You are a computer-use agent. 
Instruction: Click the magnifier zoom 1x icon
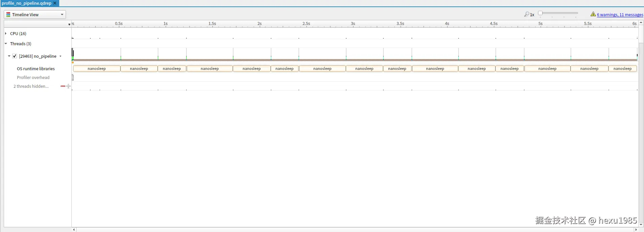(527, 14)
